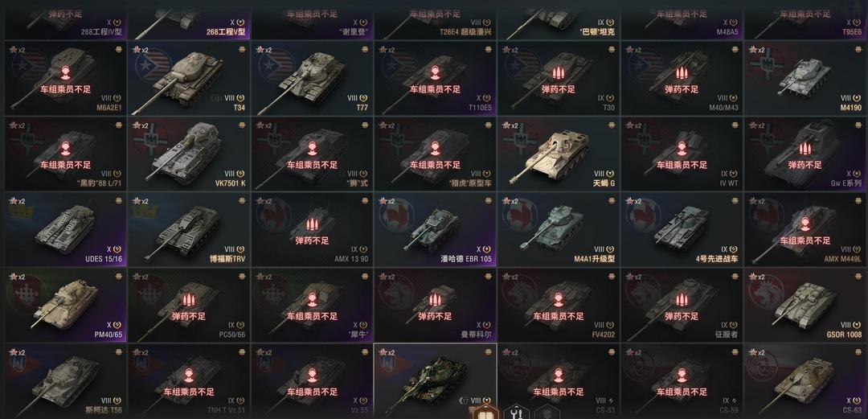Open the wrench and screwdriver hexagon icon
Viewport: 868px width, 419px height.
click(x=515, y=413)
